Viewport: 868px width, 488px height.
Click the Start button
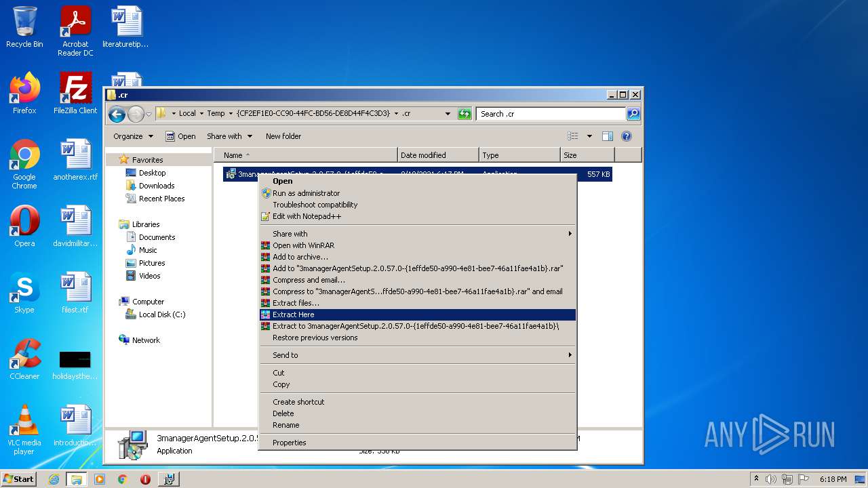click(x=19, y=479)
